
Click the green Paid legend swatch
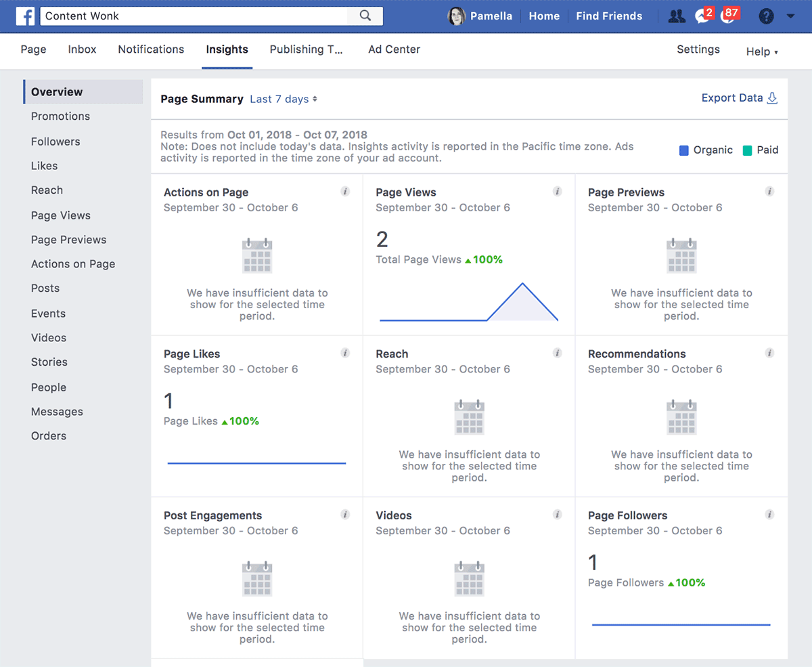click(x=747, y=150)
